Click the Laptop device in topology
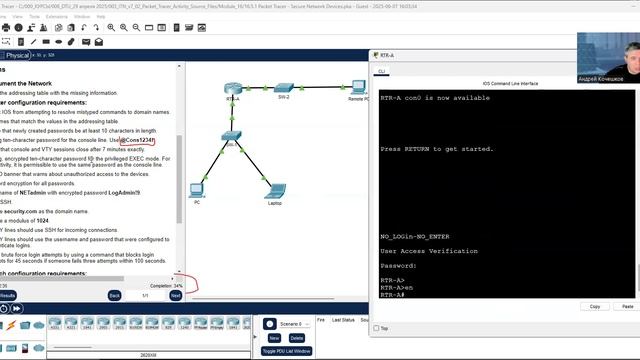The height and width of the screenshot is (360, 640). coord(275,191)
